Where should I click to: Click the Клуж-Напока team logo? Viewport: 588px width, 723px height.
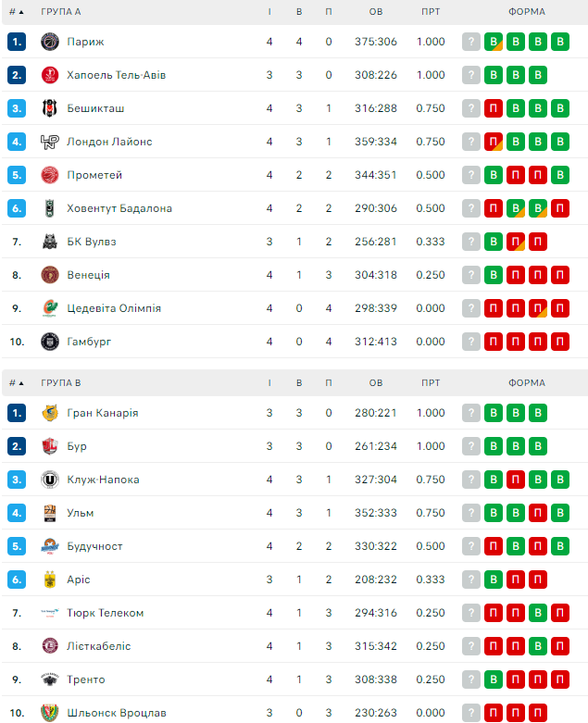point(50,480)
